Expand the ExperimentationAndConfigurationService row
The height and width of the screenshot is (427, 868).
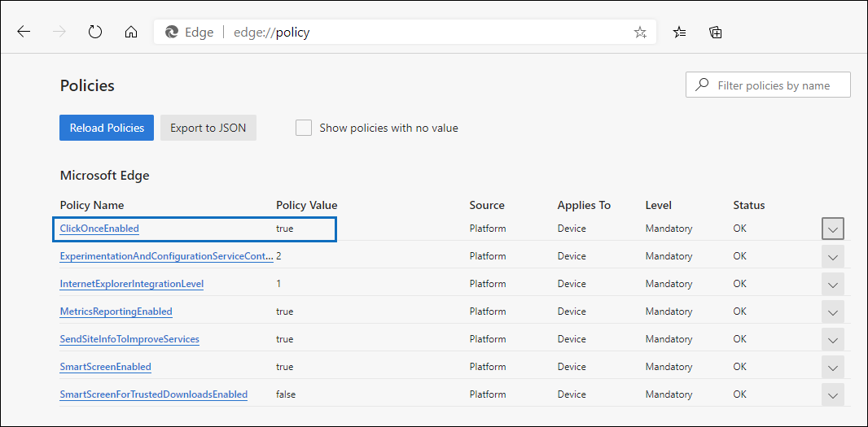click(832, 257)
